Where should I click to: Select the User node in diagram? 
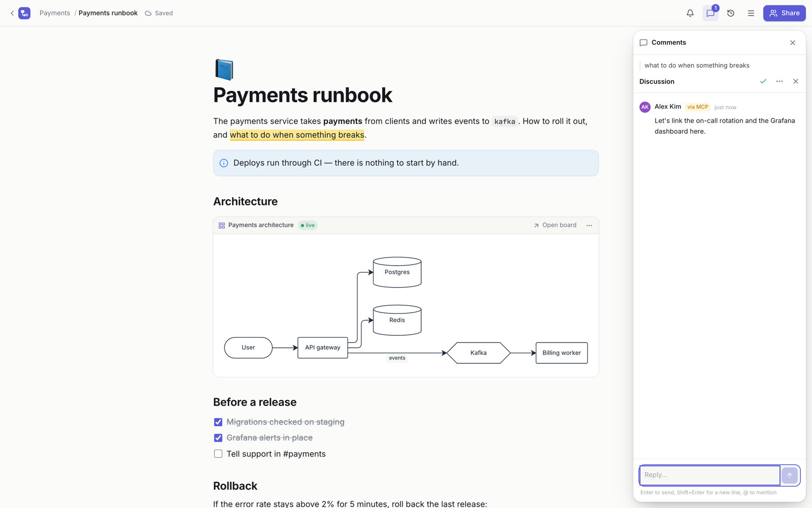[x=248, y=347]
